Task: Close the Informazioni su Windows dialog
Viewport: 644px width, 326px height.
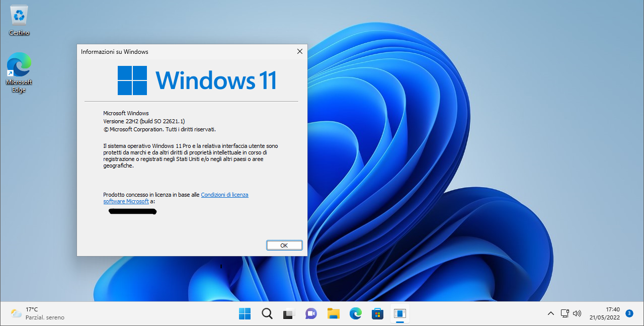Action: (300, 51)
